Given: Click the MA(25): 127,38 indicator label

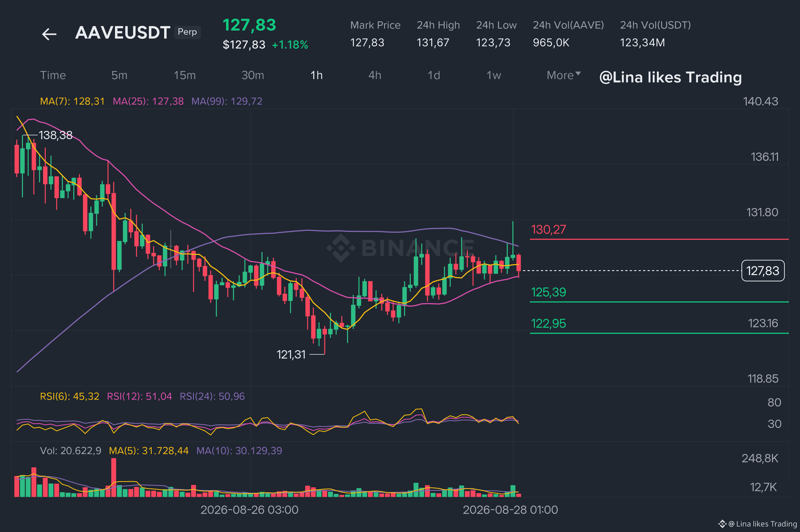Looking at the screenshot, I should pos(148,101).
